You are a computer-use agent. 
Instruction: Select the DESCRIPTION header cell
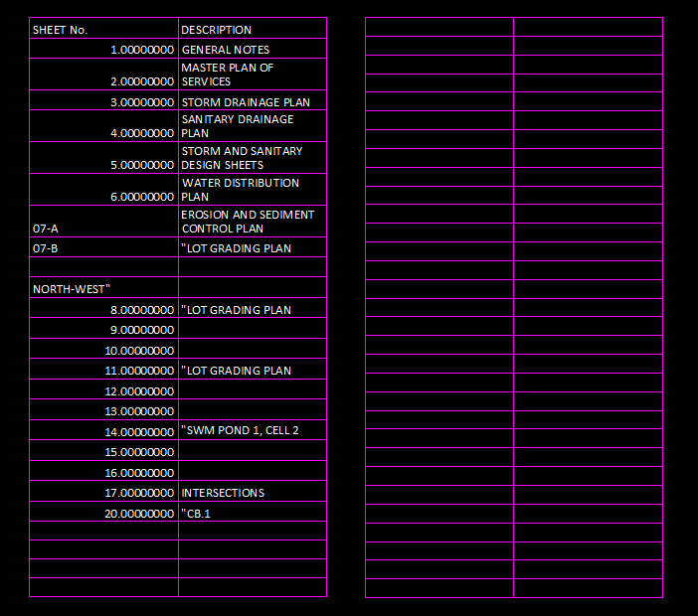[253, 28]
